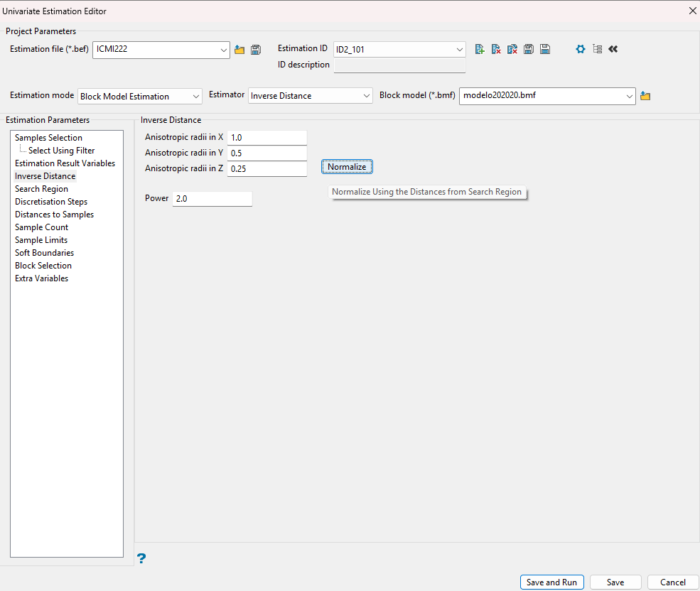
Task: Close the Univariate Estimation Editor window
Action: [x=692, y=11]
